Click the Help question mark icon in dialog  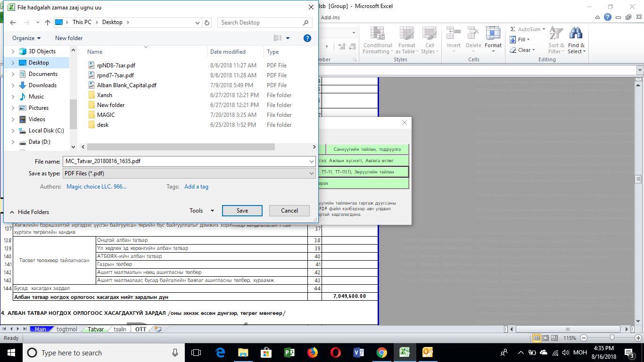pyautogui.click(x=307, y=38)
